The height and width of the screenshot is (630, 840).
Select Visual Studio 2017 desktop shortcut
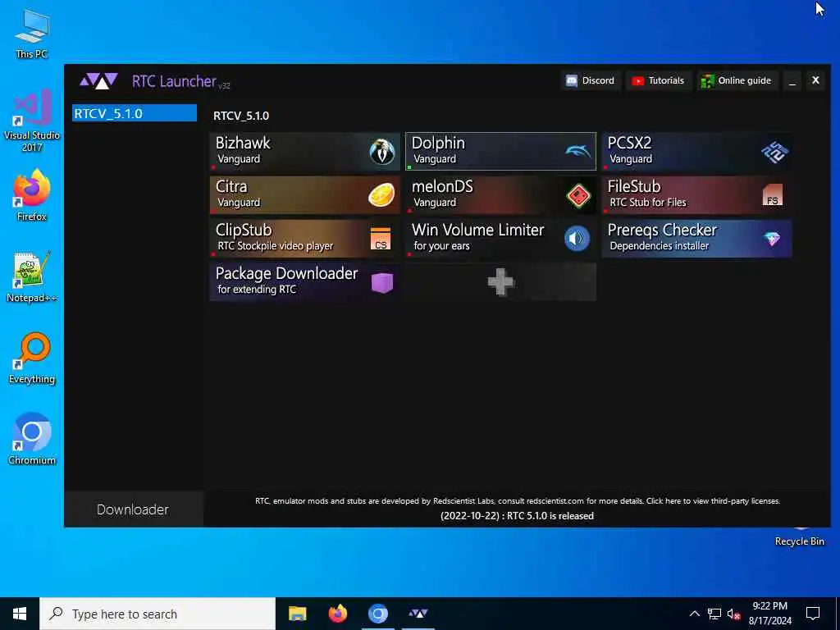pos(32,121)
